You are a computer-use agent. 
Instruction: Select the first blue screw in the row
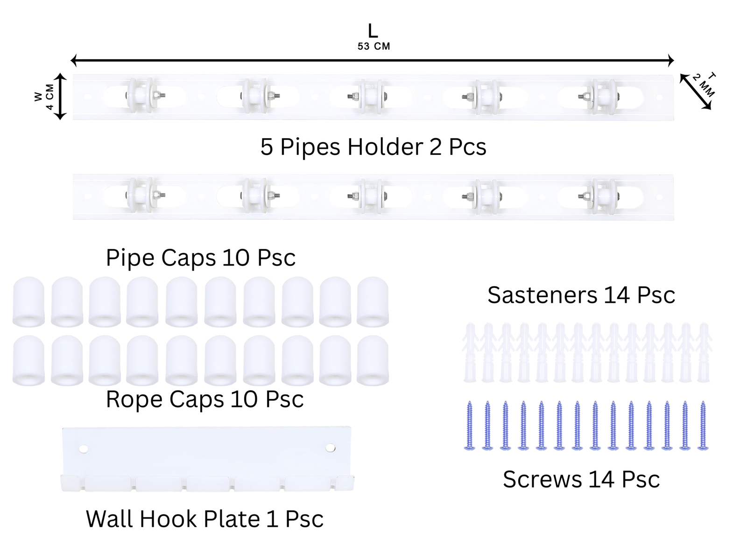point(470,425)
